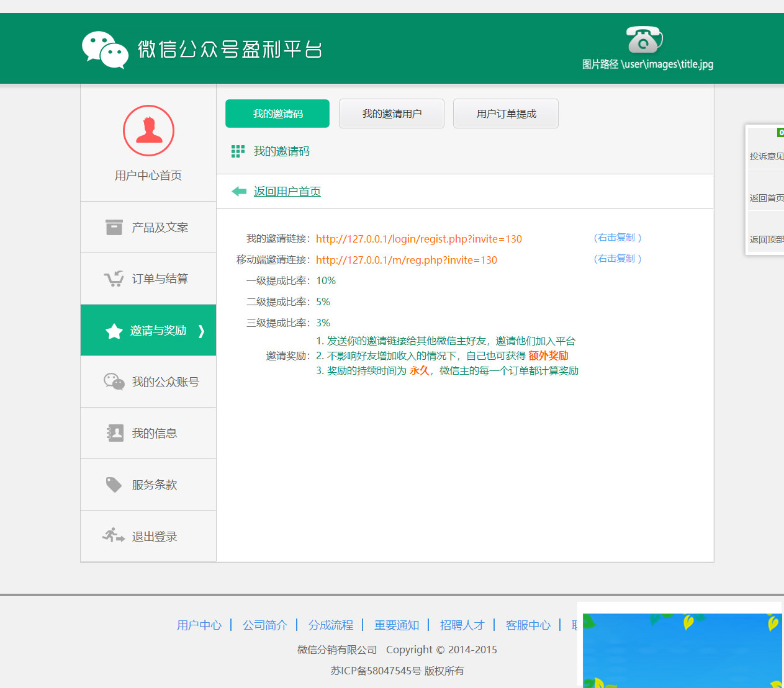This screenshot has height=688, width=784.
Task: Click 客服中心 in the footer
Action: [x=528, y=625]
